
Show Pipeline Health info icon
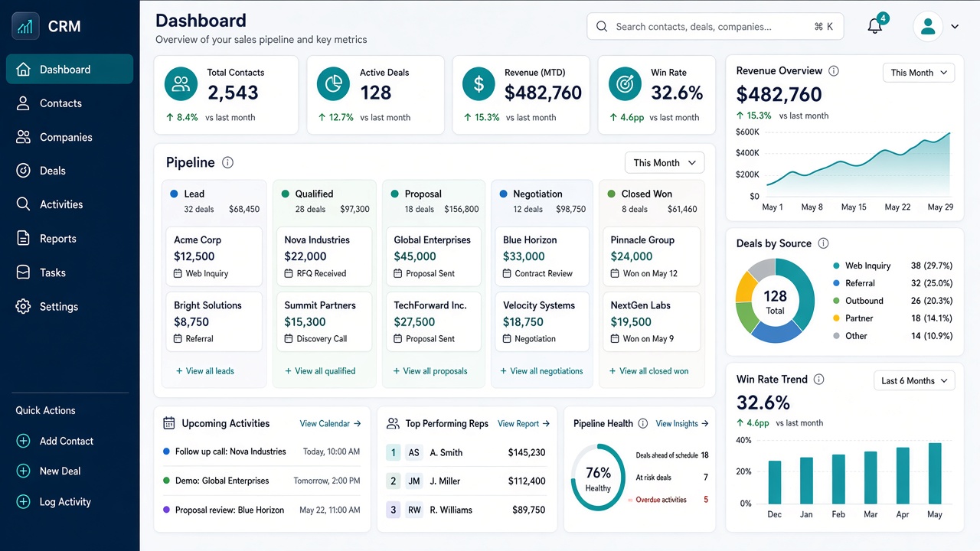643,423
